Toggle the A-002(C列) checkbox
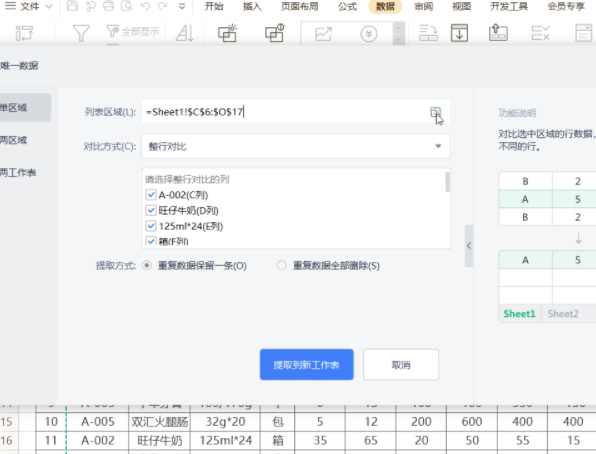Screen dimensions: 596x454 click(151, 195)
